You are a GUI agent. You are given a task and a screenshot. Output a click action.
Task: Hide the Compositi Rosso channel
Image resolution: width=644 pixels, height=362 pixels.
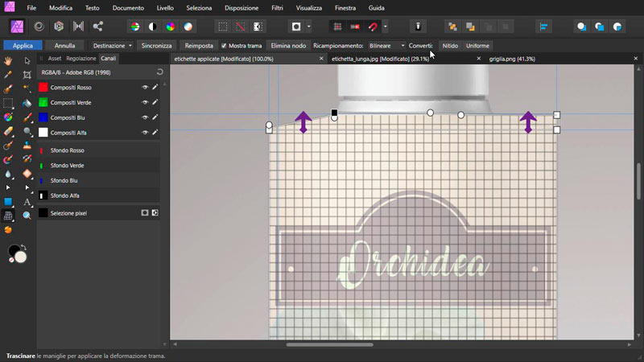point(145,88)
